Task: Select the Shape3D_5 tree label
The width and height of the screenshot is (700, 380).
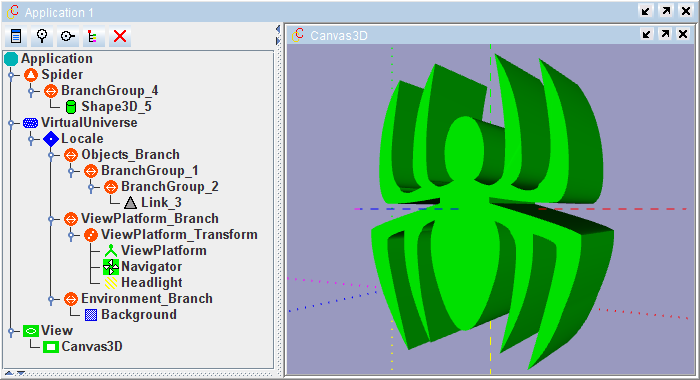Action: pos(117,107)
